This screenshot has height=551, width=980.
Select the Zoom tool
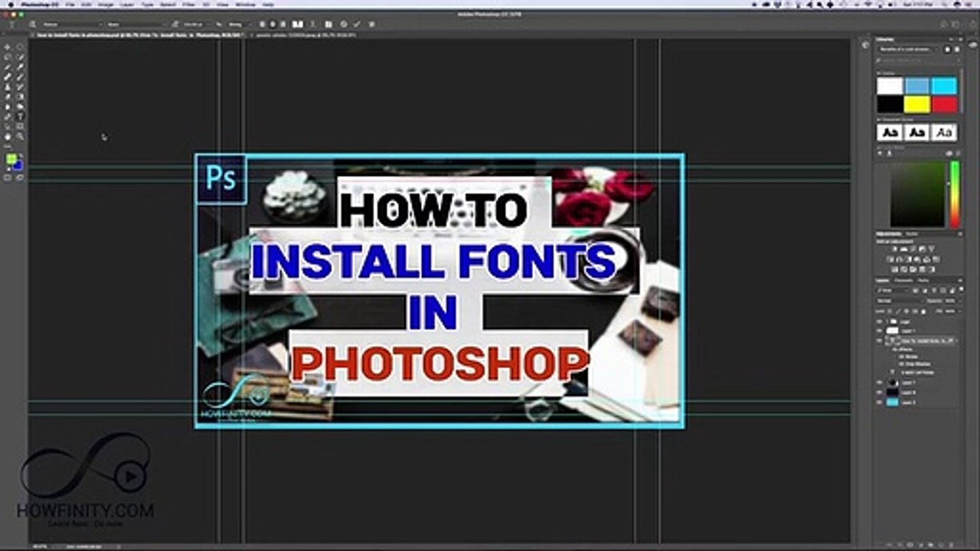click(21, 136)
